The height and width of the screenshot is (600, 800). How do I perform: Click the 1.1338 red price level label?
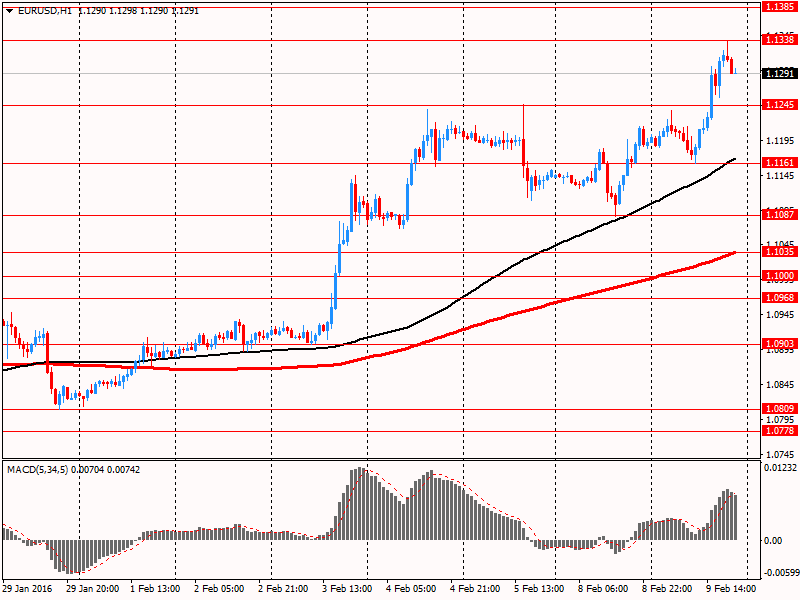click(x=780, y=40)
